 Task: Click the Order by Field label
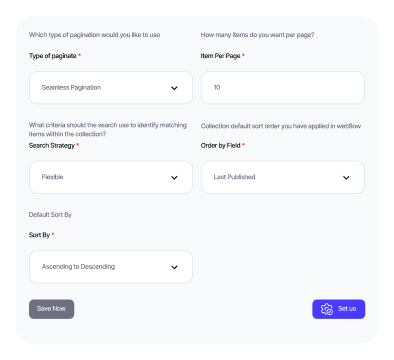click(220, 145)
